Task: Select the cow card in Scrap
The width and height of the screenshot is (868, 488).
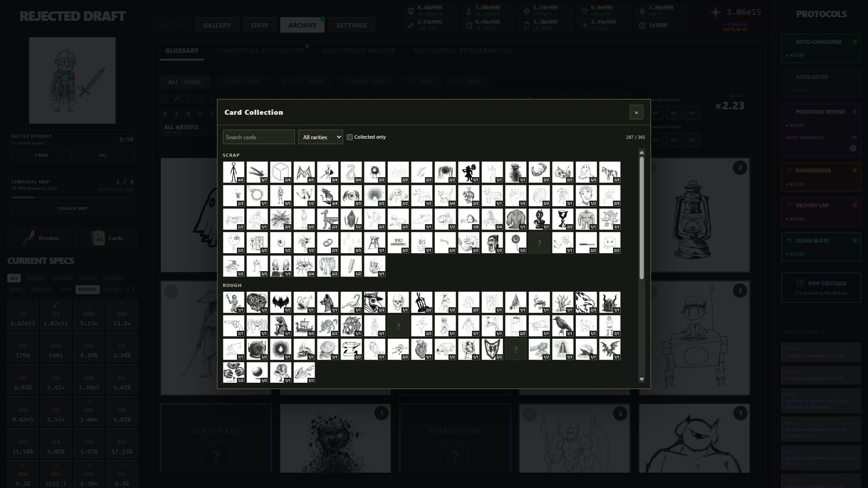Action: tap(492, 196)
